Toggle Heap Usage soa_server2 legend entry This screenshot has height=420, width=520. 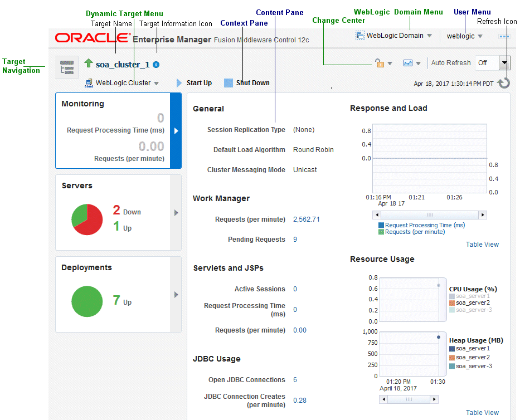pos(469,358)
